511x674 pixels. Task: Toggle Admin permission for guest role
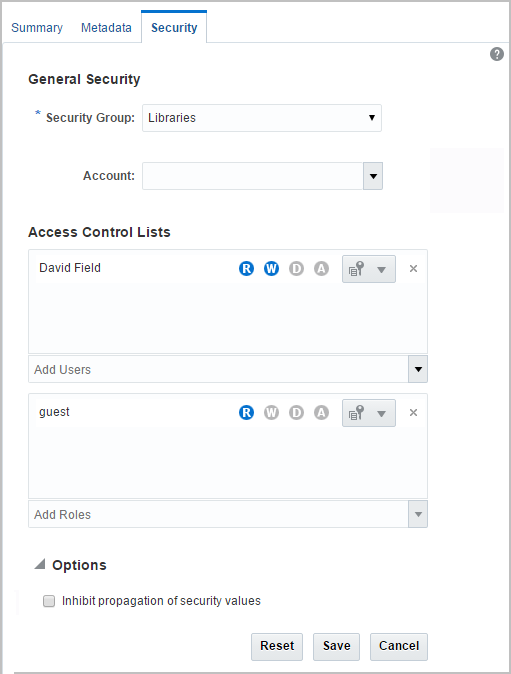(x=321, y=413)
